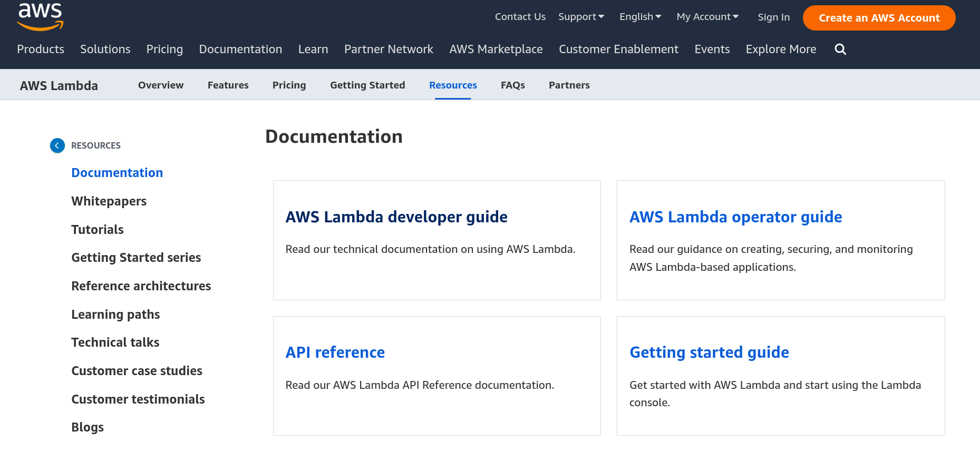Open Learning paths in sidebar
The height and width of the screenshot is (470, 980).
[x=115, y=315]
